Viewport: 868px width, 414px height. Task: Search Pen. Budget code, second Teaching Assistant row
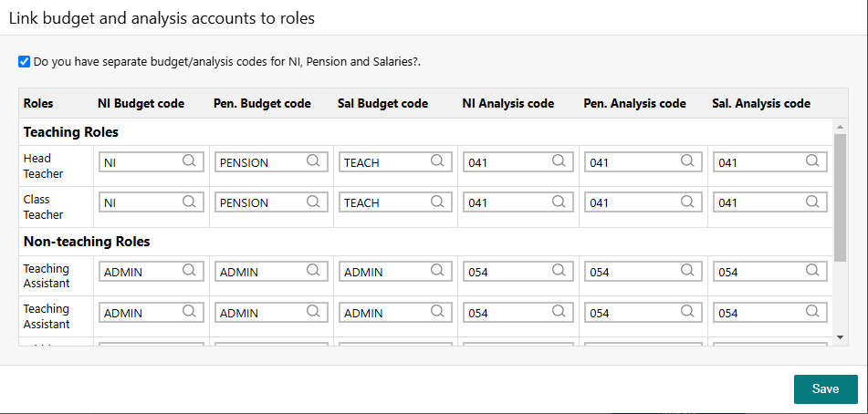313,311
